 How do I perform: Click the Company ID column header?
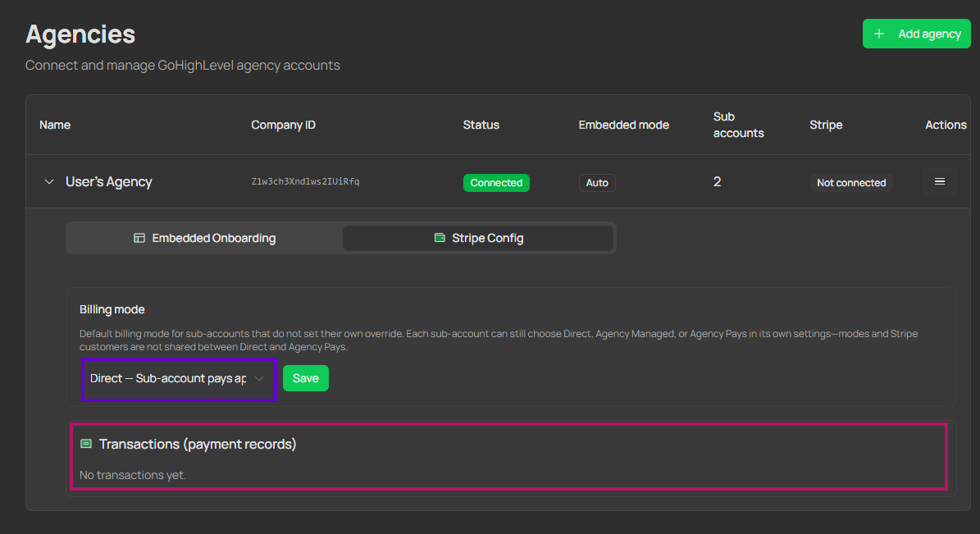(283, 125)
